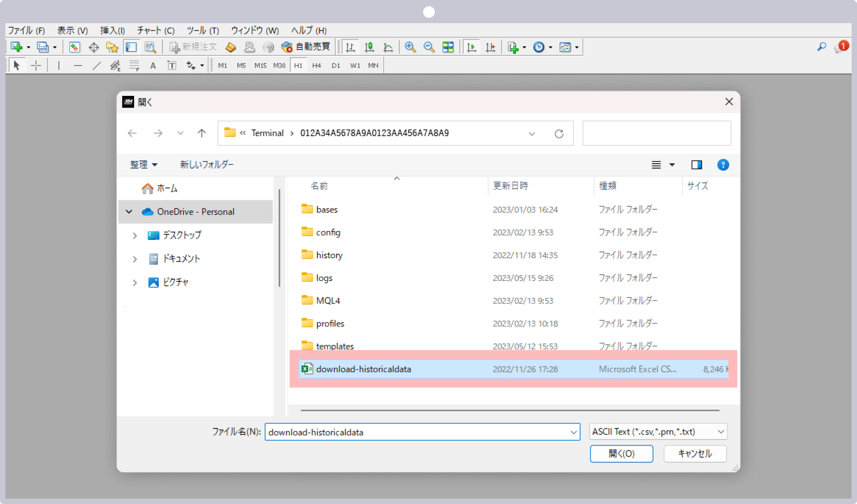Toggle the Data Window crosshair-target icon
This screenshot has width=857, height=504.
(x=94, y=47)
